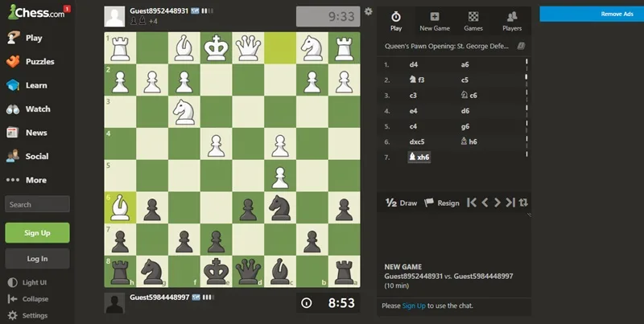Click the green Sign Up button
The width and height of the screenshot is (644, 324).
37,233
